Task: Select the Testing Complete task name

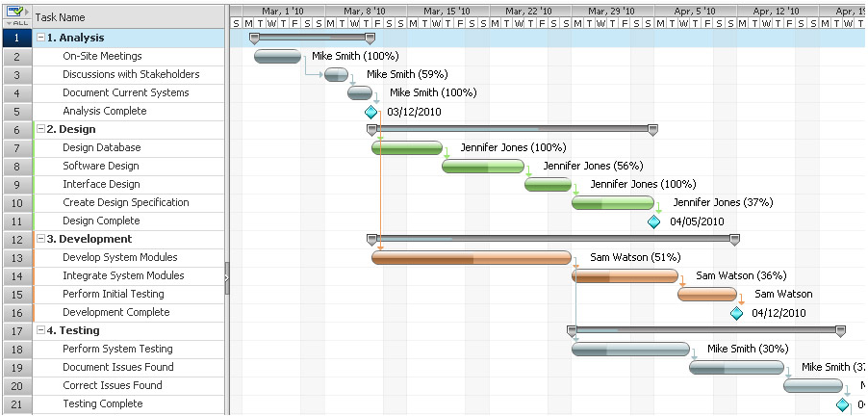Action: click(103, 403)
